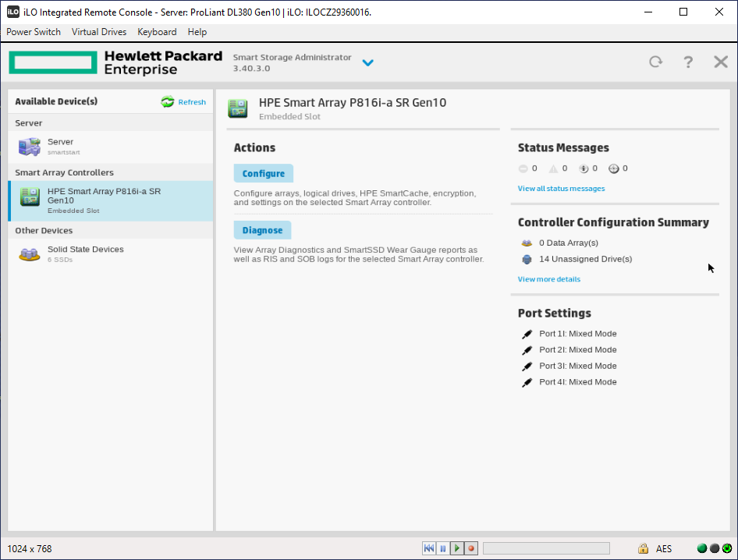Minimize the iLO Remote Console window
The width and height of the screenshot is (738, 560).
[648, 12]
